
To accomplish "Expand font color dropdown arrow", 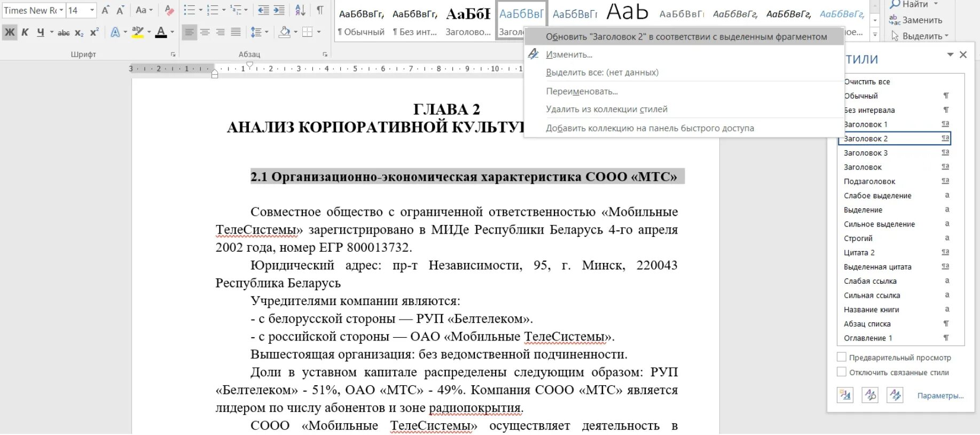I will point(172,33).
